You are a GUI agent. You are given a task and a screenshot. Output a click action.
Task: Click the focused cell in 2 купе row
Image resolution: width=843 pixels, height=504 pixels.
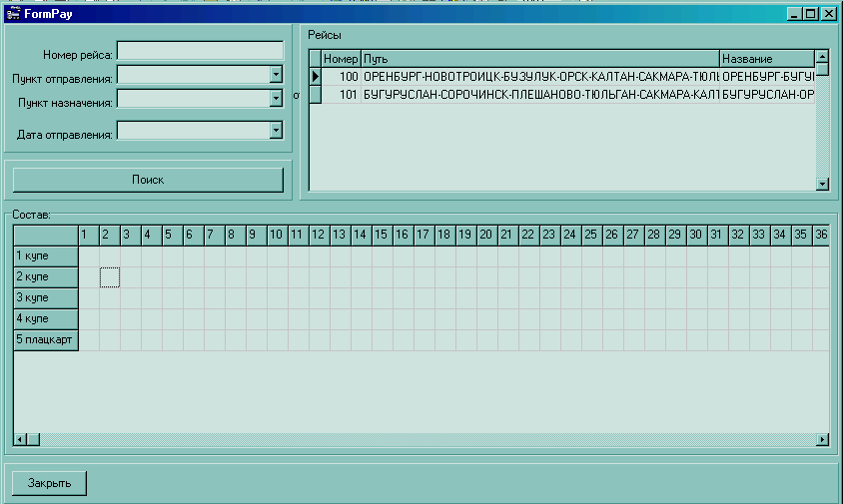110,277
